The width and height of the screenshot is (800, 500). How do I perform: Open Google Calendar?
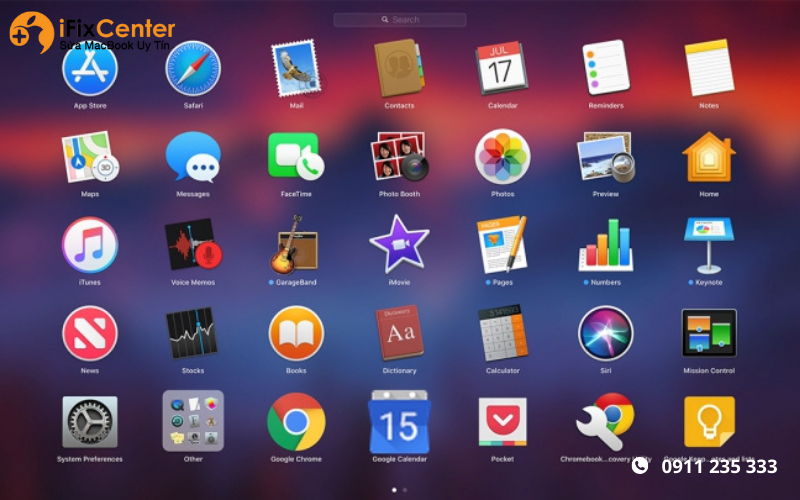pos(399,422)
